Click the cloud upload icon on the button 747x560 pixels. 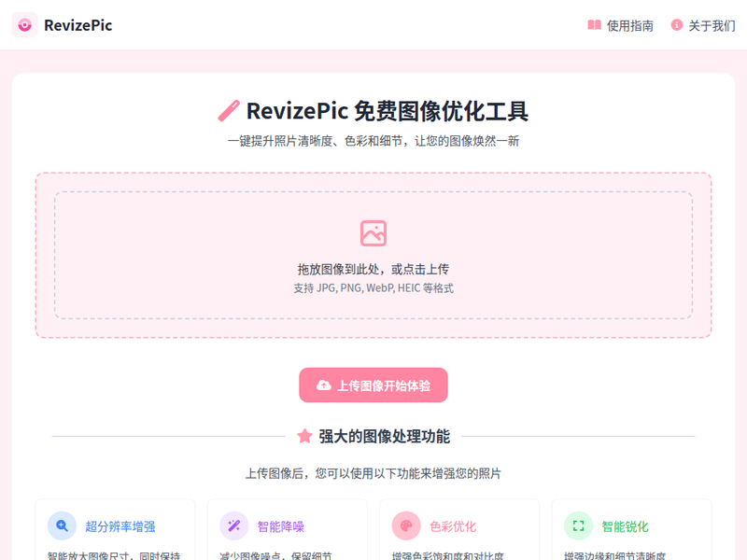click(324, 385)
